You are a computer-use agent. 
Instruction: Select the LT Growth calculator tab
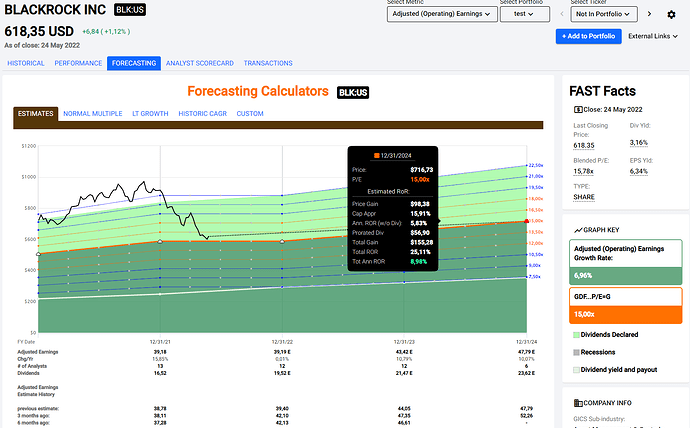(150, 113)
